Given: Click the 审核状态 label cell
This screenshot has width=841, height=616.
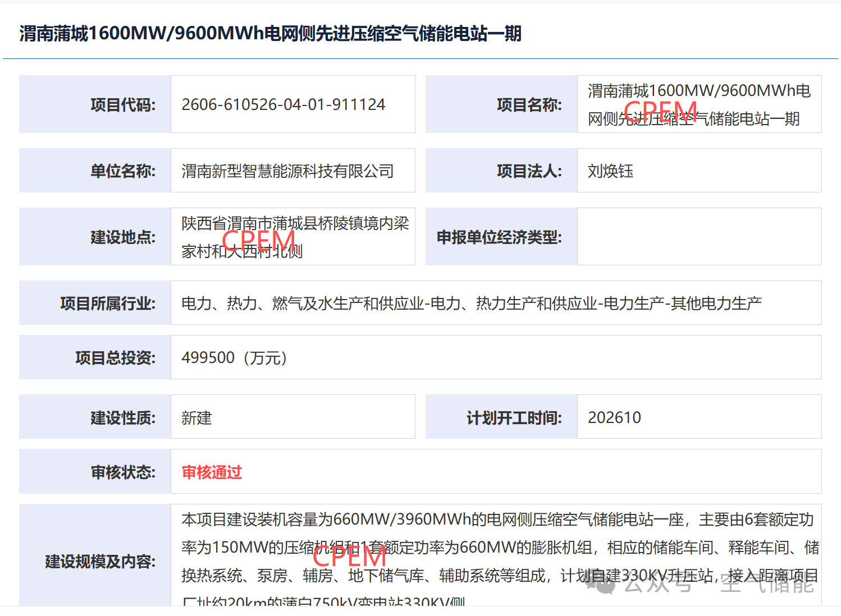Looking at the screenshot, I should (x=95, y=471).
